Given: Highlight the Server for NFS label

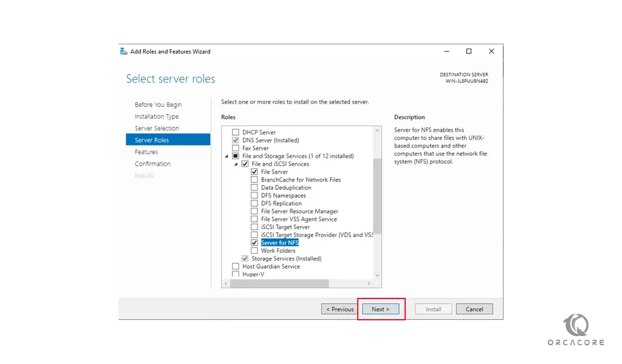Looking at the screenshot, I should tap(279, 243).
